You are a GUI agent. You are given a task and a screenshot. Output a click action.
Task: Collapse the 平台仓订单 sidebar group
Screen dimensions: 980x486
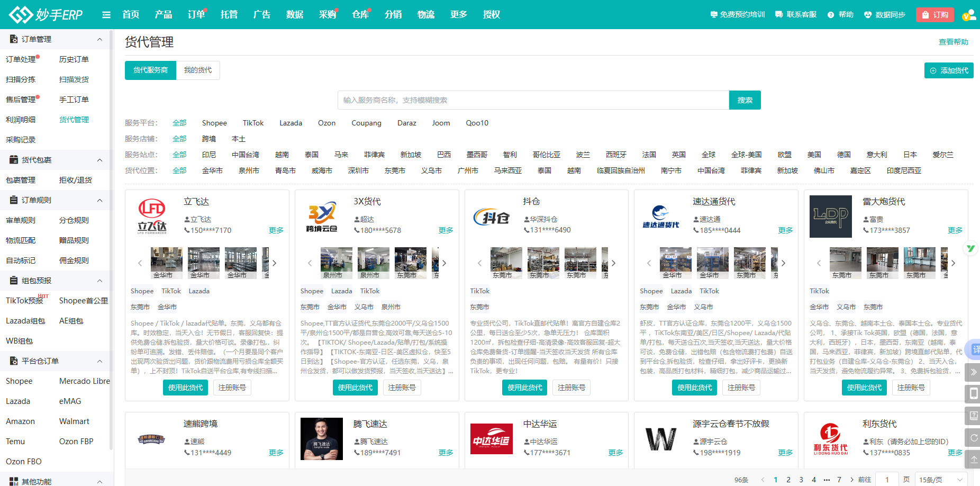pyautogui.click(x=99, y=361)
